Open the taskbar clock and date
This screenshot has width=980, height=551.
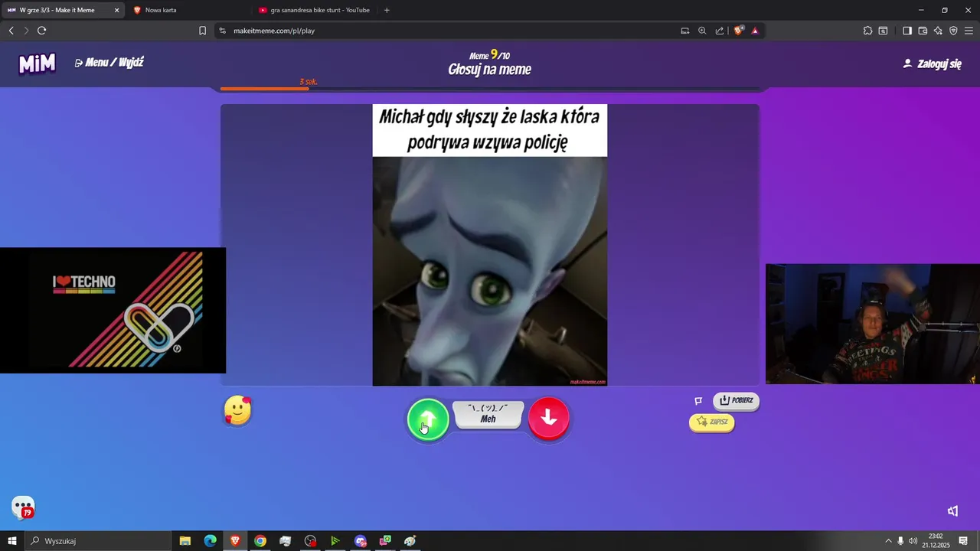936,541
